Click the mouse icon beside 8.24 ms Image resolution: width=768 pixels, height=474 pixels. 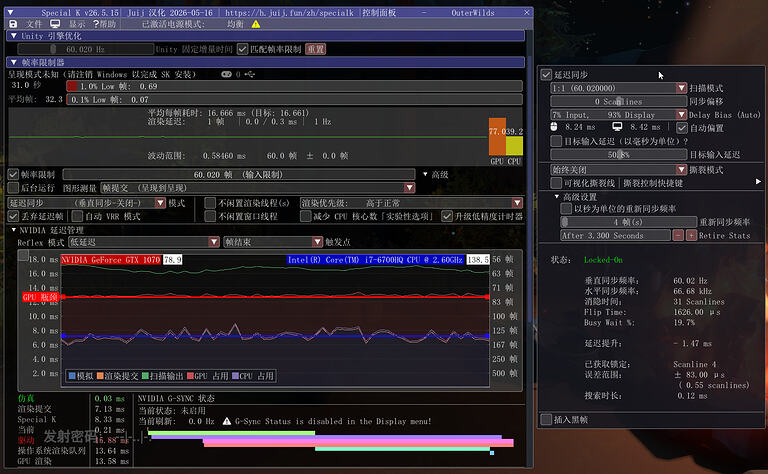(554, 127)
